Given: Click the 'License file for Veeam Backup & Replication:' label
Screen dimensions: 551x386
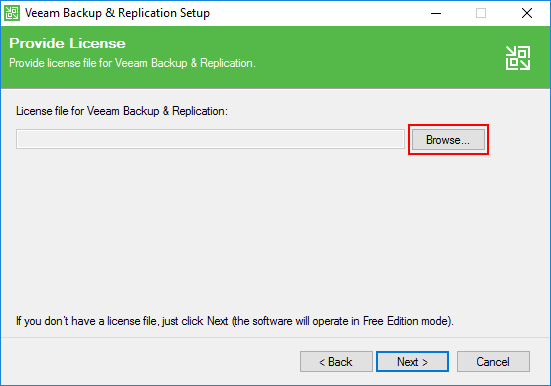Looking at the screenshot, I should tap(122, 111).
